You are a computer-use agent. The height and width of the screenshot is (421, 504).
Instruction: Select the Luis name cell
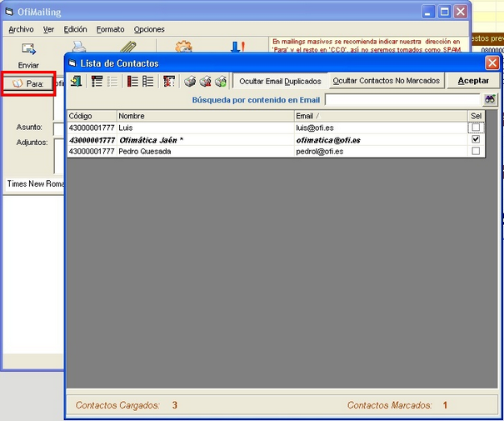point(206,128)
